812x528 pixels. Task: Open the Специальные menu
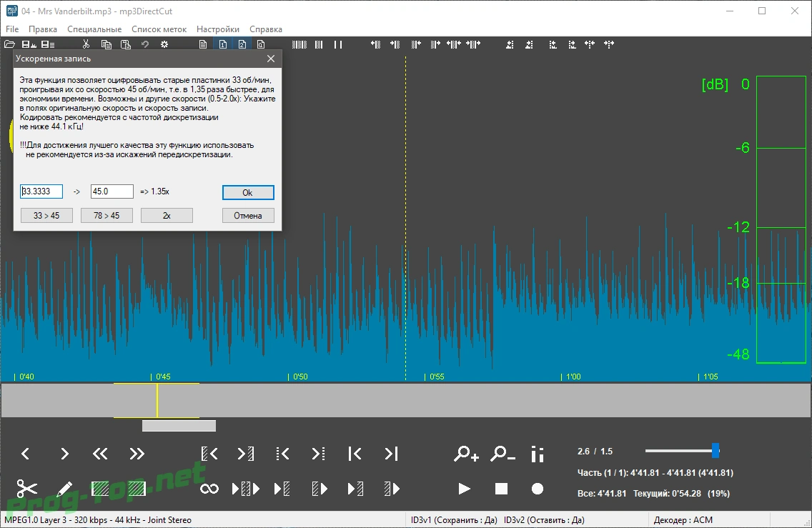click(x=94, y=29)
